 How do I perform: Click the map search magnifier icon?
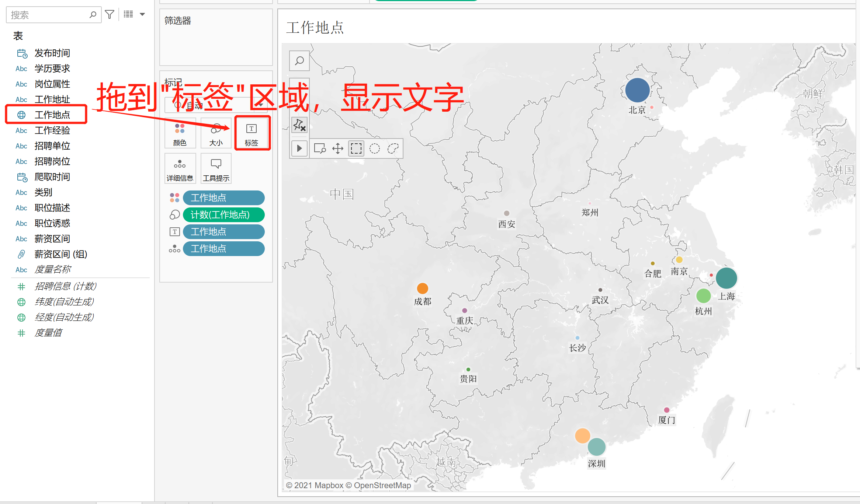[x=299, y=61]
